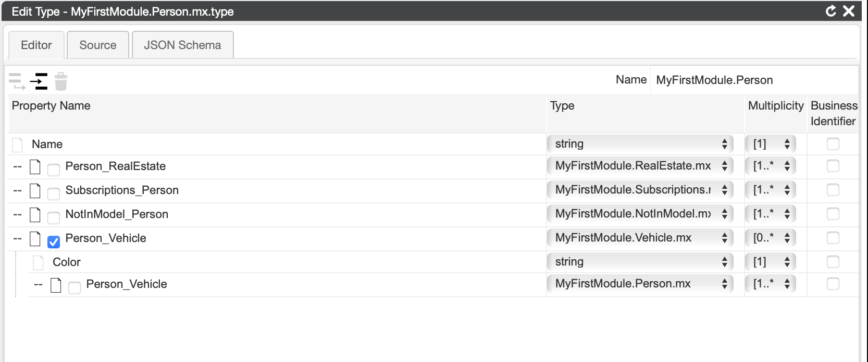Image resolution: width=868 pixels, height=362 pixels.
Task: Click the document icon beside NotInModel_Person
Action: [35, 214]
